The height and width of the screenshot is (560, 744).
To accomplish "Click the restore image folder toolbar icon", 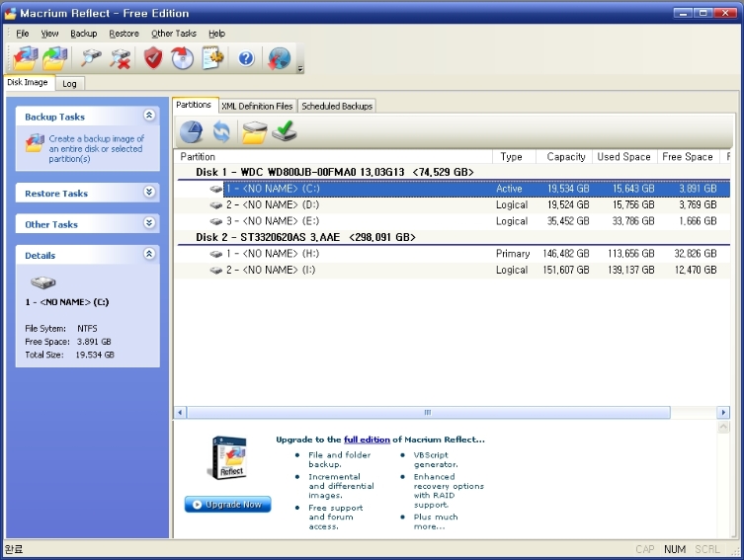I will (56, 58).
